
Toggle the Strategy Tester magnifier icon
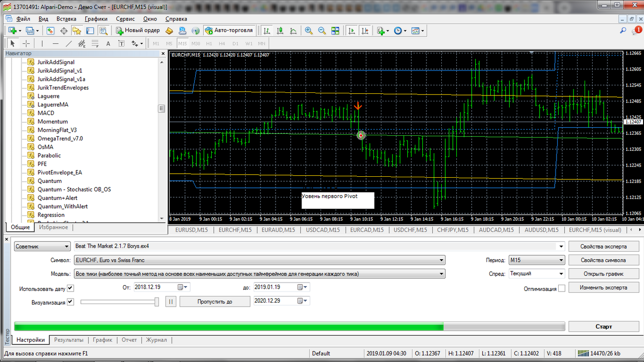tap(103, 30)
